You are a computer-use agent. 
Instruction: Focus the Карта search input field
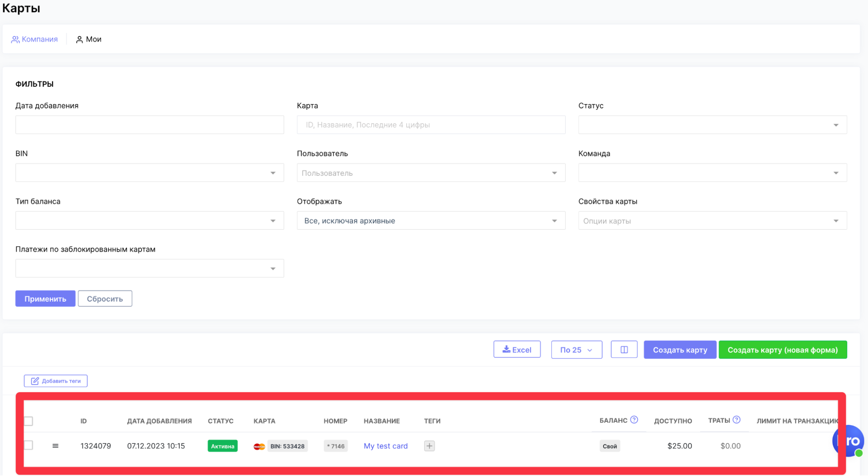[x=431, y=125]
